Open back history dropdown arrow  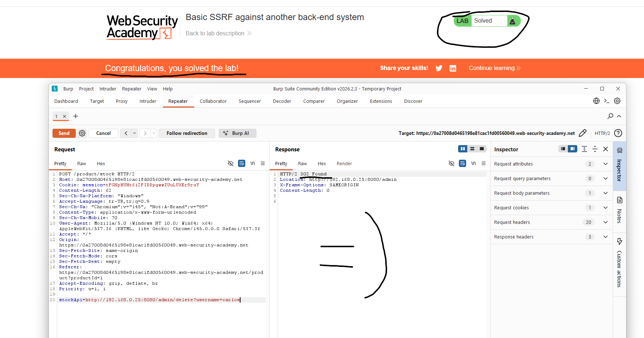point(134,133)
